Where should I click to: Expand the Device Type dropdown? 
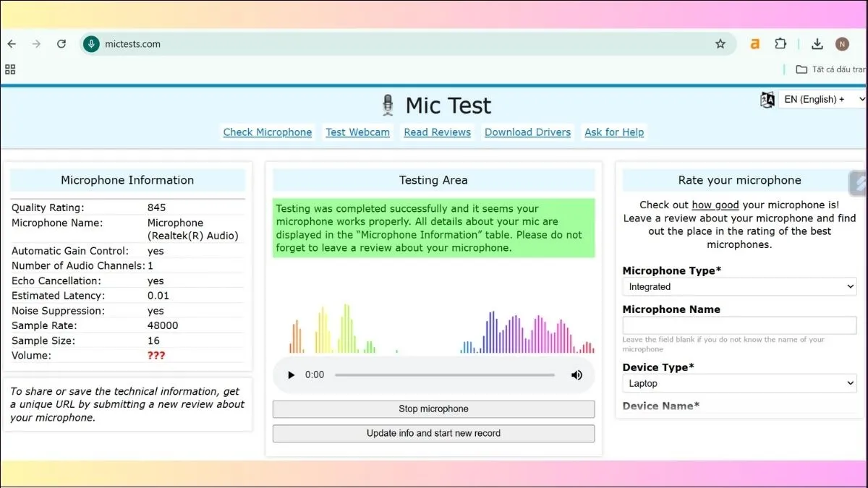739,383
